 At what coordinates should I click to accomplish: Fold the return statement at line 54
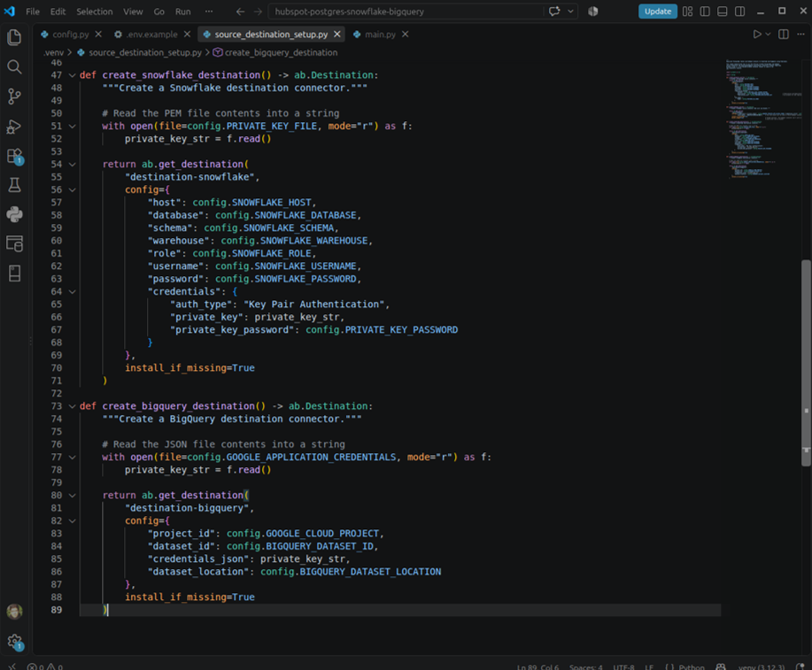point(72,164)
